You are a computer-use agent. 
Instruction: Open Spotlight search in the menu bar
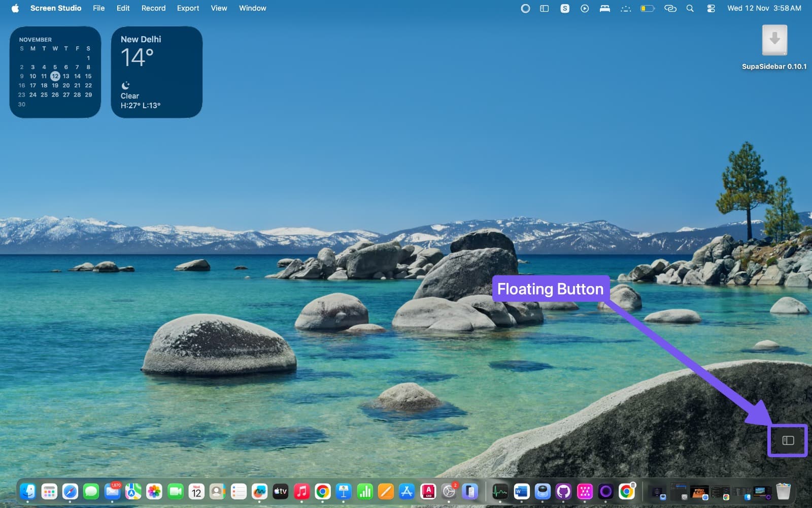690,9
